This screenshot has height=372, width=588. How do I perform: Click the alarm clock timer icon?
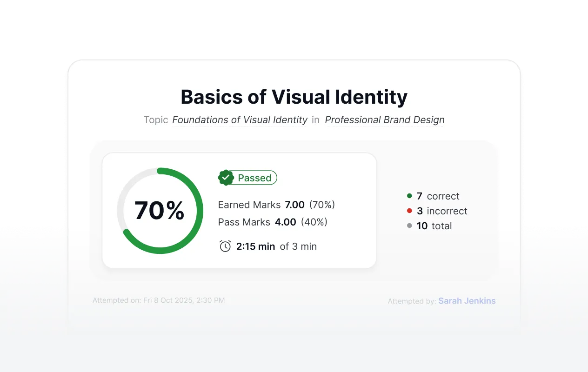coord(225,246)
